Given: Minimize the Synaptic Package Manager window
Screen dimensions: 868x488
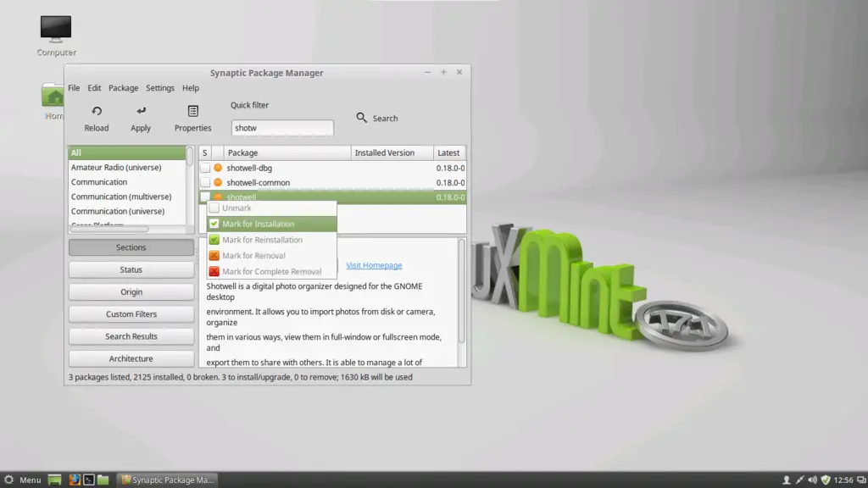Looking at the screenshot, I should 427,72.
